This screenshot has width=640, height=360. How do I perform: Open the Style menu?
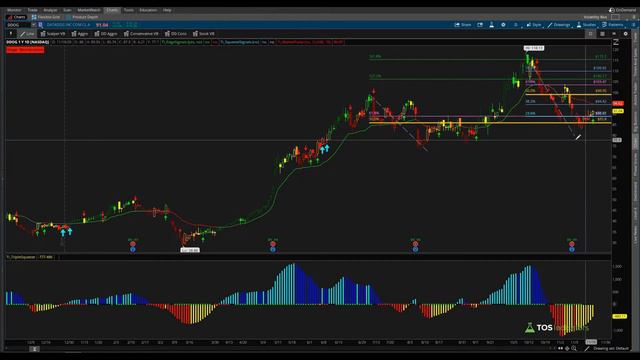(x=534, y=25)
